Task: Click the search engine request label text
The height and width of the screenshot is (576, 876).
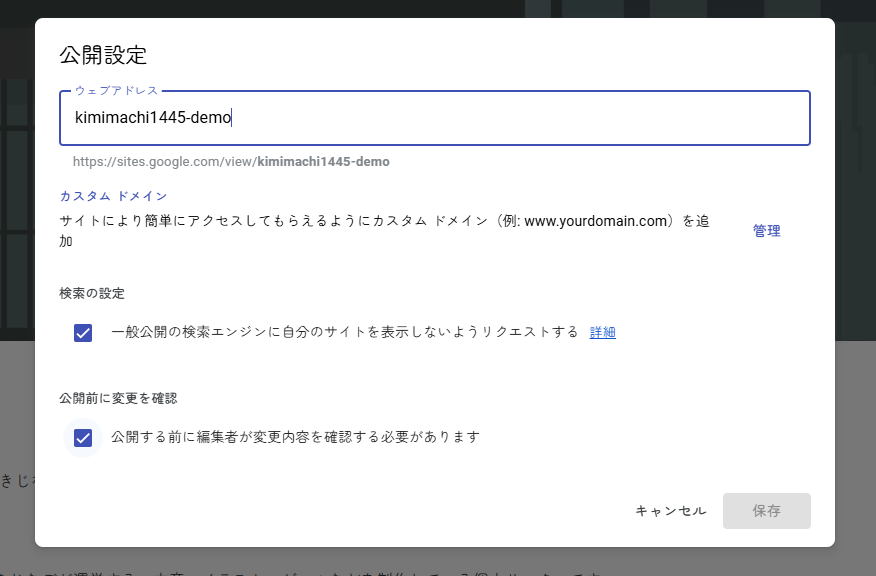Action: (344, 332)
